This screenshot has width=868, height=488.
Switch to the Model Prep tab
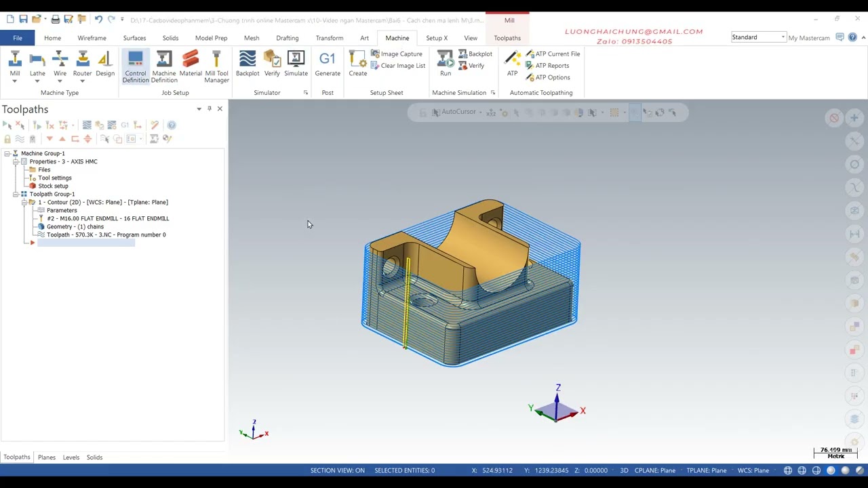coord(211,38)
